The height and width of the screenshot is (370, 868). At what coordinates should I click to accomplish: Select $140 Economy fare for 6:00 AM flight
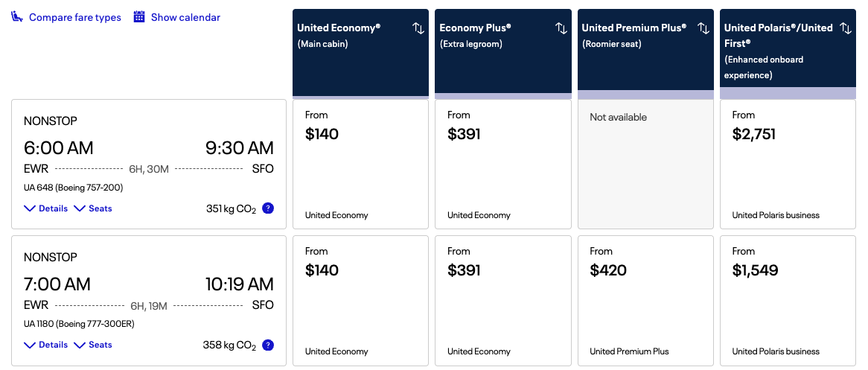361,164
